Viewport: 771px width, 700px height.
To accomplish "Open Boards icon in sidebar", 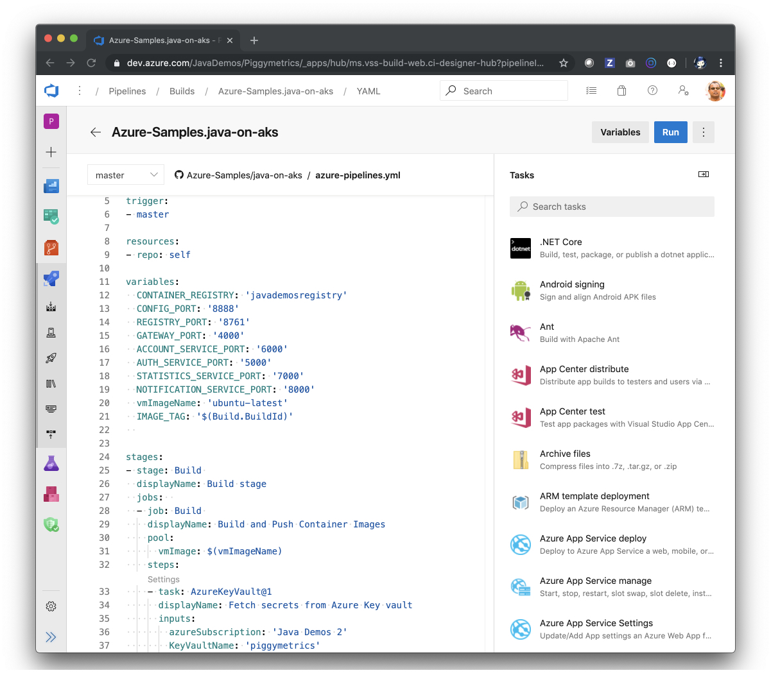I will click(x=51, y=216).
